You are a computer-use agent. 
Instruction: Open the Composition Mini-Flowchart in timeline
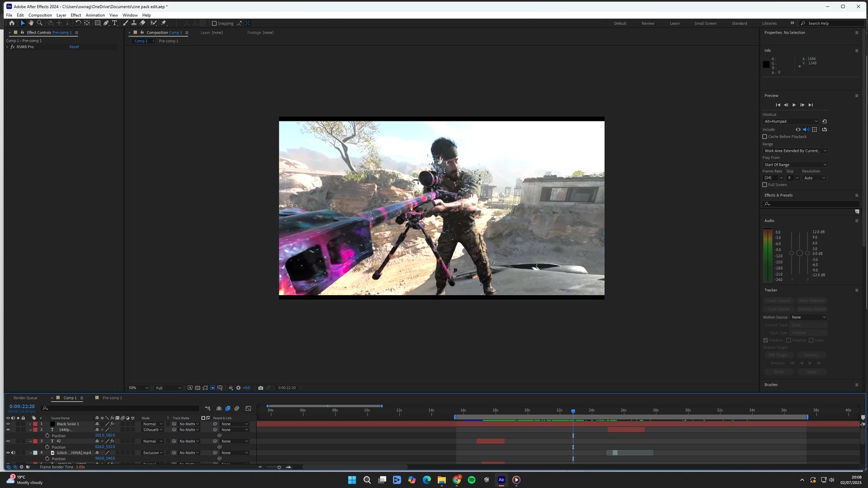(x=208, y=409)
